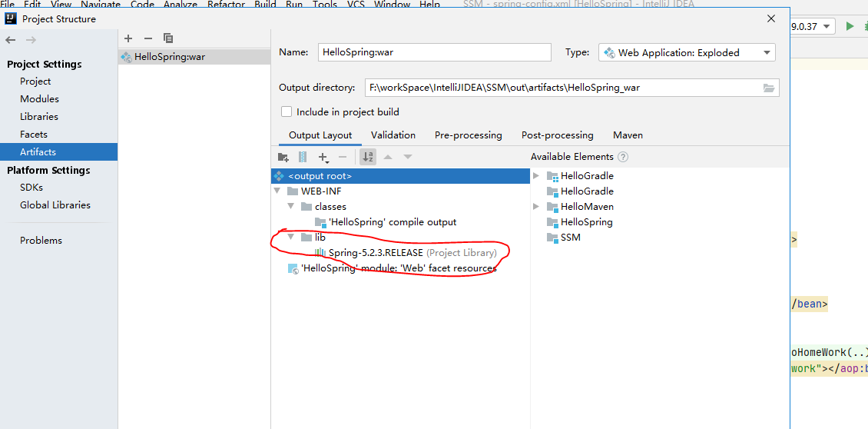Viewport: 868px width, 429px height.
Task: Create archive in output layout toolbar
Action: pyautogui.click(x=302, y=157)
